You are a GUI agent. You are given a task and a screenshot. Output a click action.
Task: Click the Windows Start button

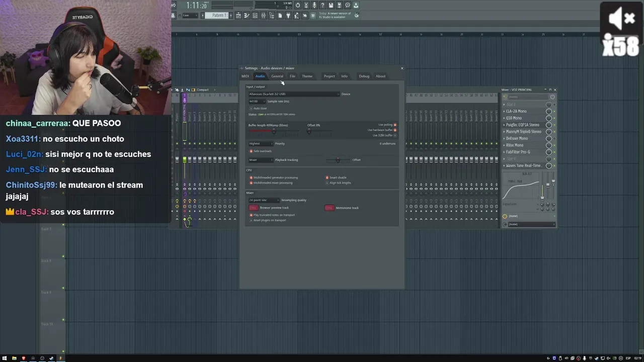5,358
